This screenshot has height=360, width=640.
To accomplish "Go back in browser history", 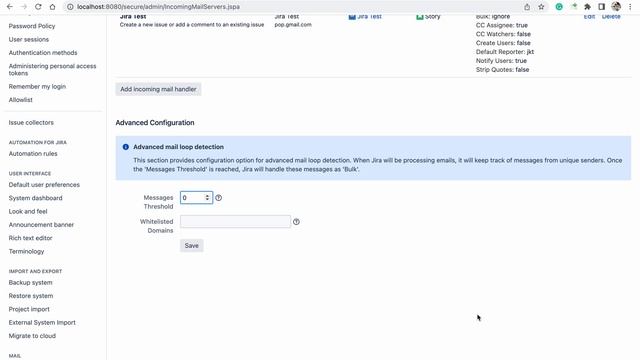I will pyautogui.click(x=10, y=7).
